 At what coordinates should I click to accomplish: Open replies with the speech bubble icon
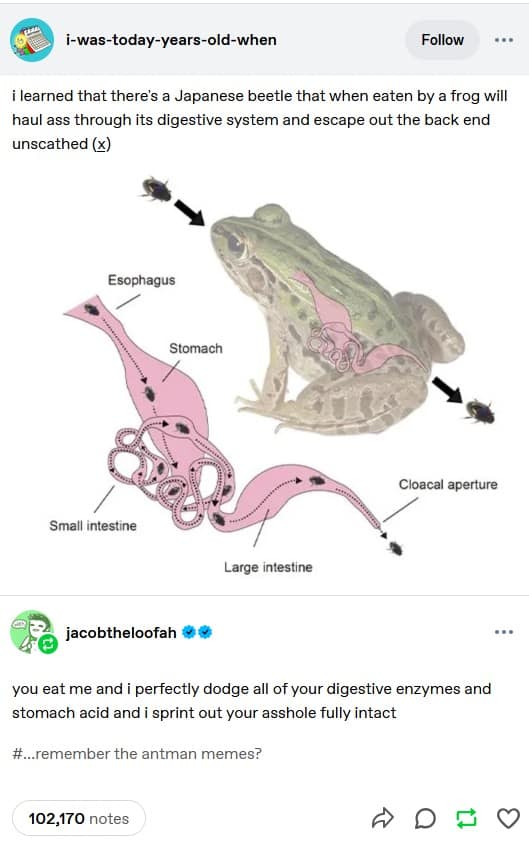[x=425, y=818]
